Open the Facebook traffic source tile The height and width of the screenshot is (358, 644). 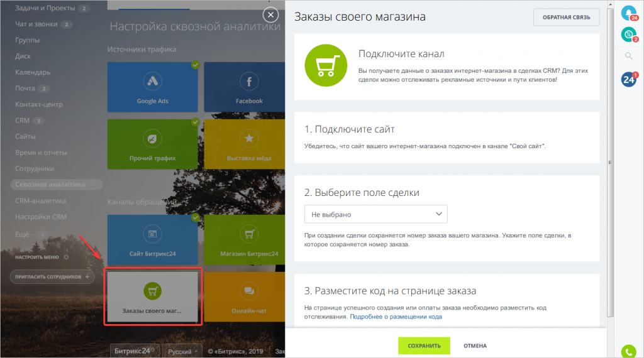[245, 87]
